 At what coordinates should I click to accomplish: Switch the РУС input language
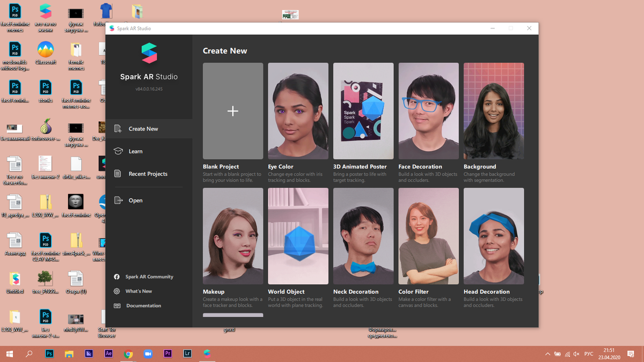pyautogui.click(x=589, y=354)
